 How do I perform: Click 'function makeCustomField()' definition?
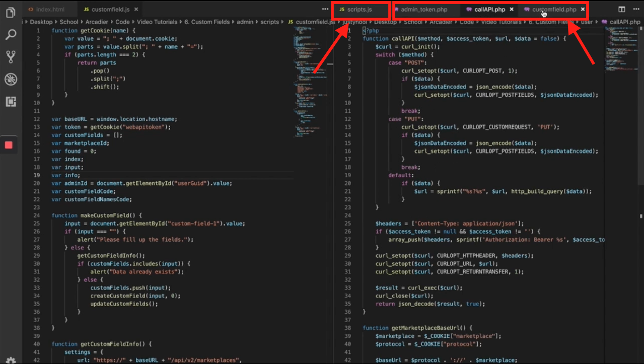[97, 215]
